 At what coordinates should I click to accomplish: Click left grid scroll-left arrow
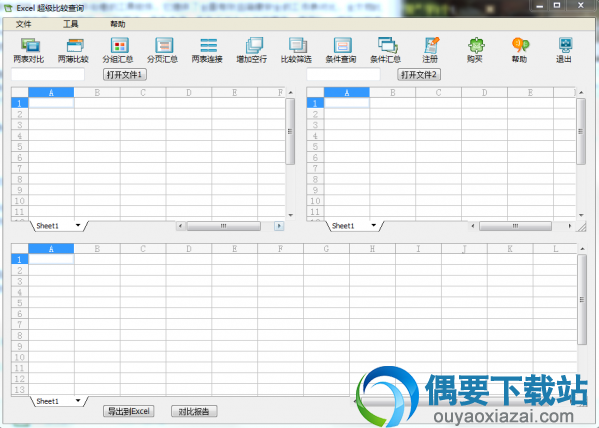pos(181,226)
